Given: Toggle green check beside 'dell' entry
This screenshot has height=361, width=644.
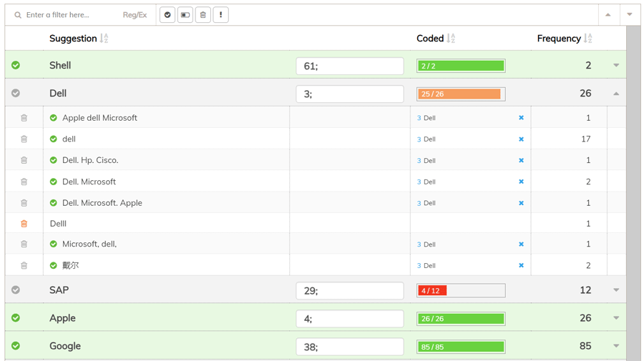Looking at the screenshot, I should point(54,139).
